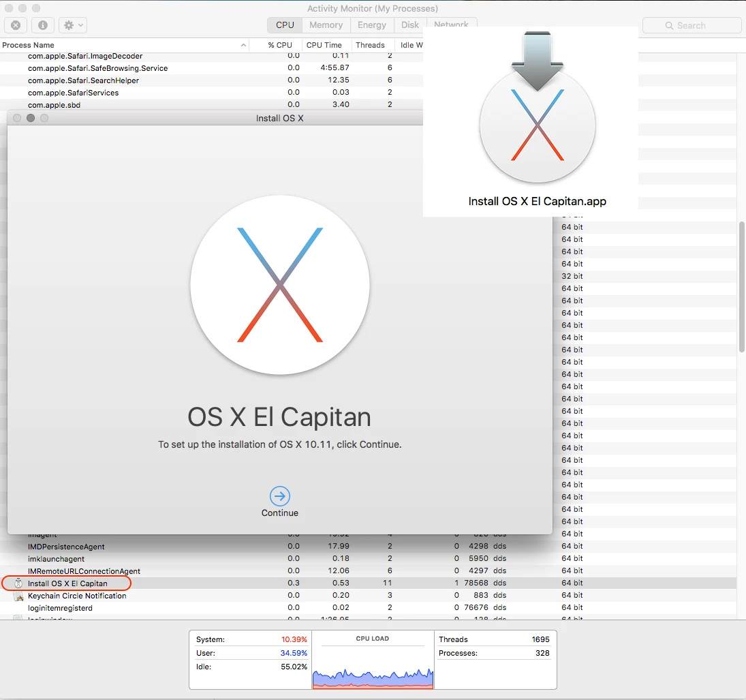746x700 pixels.
Task: Click the vertical scrollbar of process list
Action: click(x=741, y=287)
